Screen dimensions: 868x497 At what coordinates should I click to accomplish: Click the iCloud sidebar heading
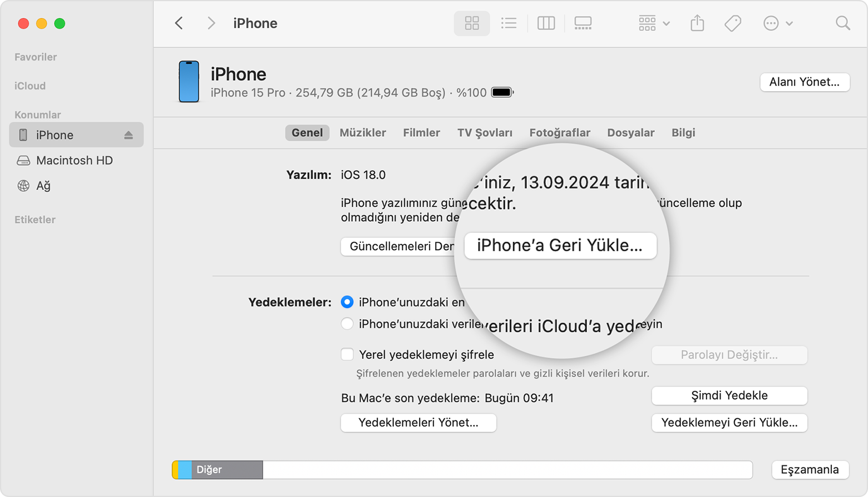click(x=30, y=86)
